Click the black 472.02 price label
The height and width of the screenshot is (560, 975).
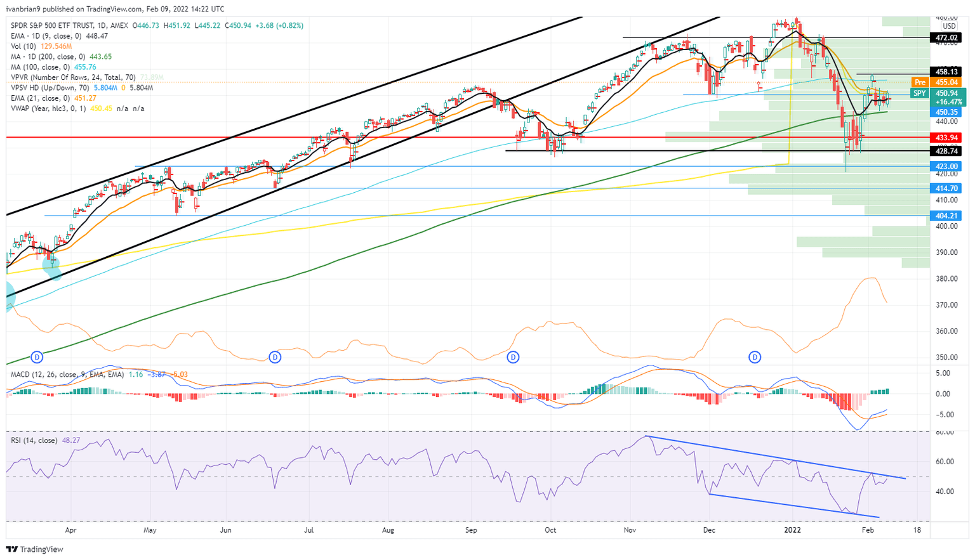point(946,38)
